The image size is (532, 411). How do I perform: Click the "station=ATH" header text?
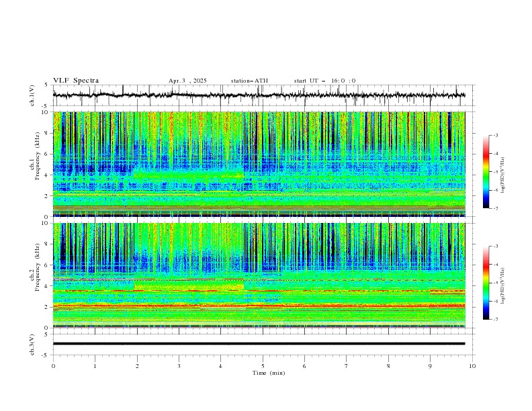(249, 81)
